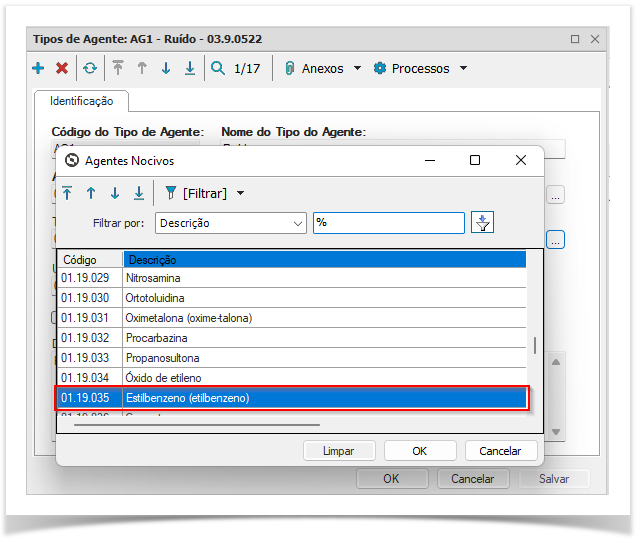644x544 pixels.
Task: Click the grey lookup ellipsis button
Action: point(555,195)
